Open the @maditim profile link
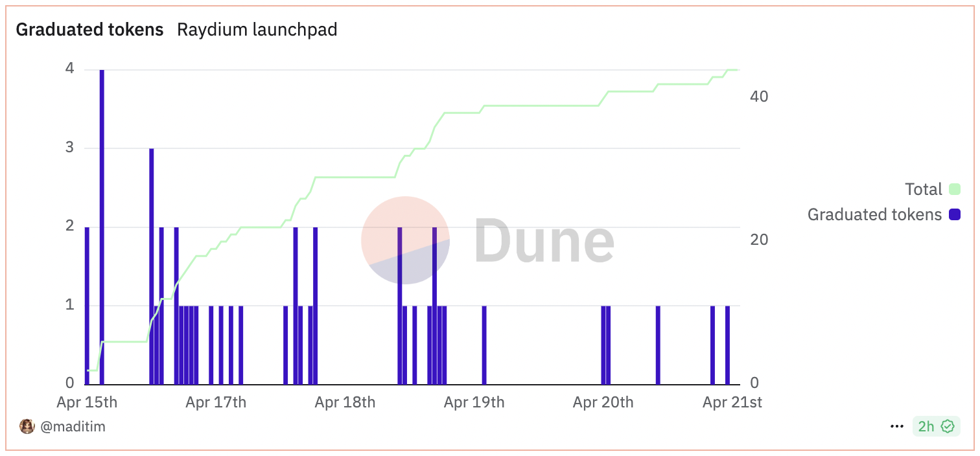 (x=73, y=426)
